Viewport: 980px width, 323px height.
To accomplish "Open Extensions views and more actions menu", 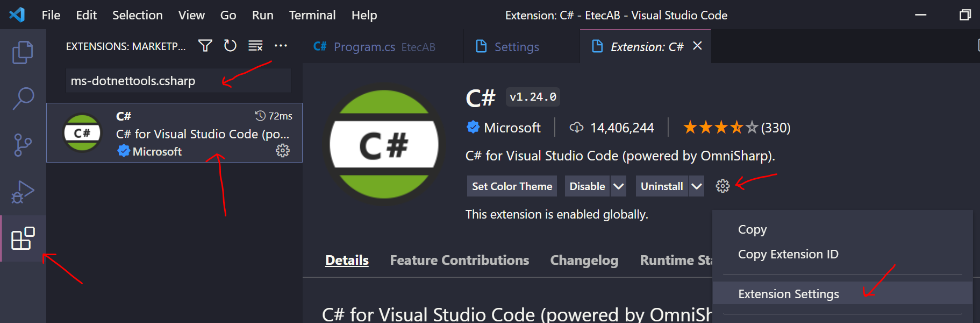I will pos(281,46).
